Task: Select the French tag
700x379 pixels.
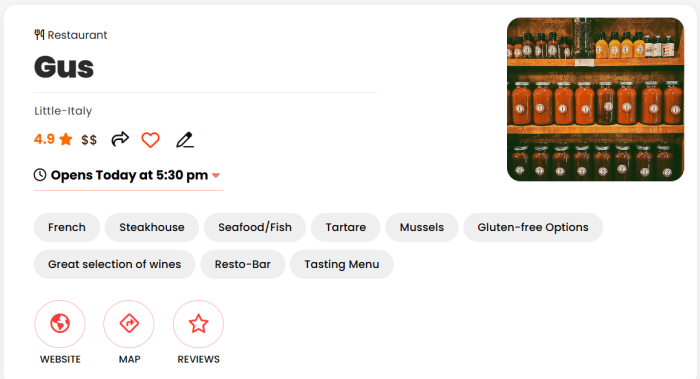Action: pos(67,227)
